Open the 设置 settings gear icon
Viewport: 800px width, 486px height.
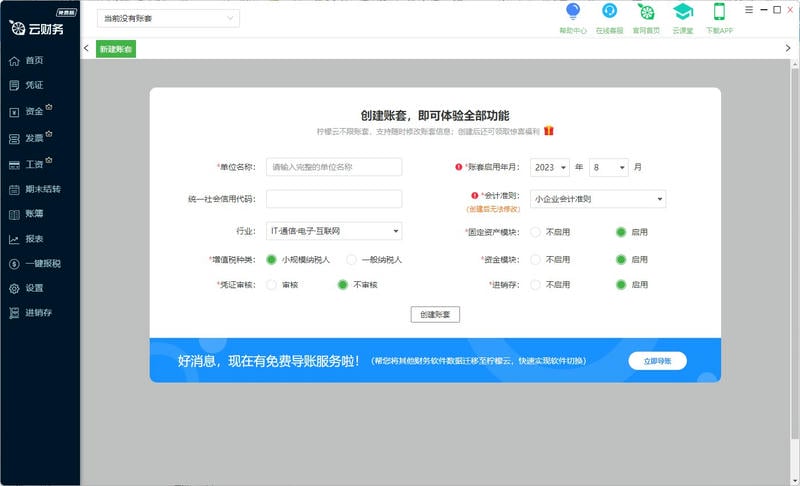click(14, 289)
